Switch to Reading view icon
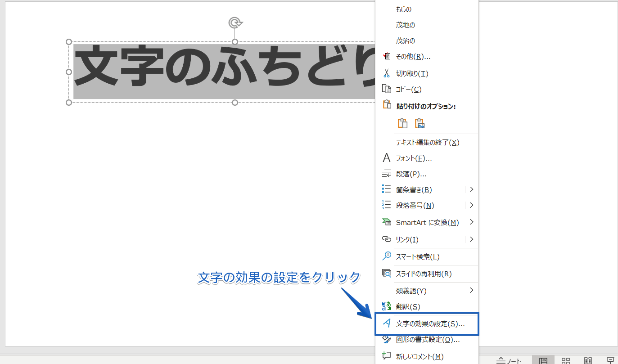The height and width of the screenshot is (364, 618). pyautogui.click(x=588, y=360)
